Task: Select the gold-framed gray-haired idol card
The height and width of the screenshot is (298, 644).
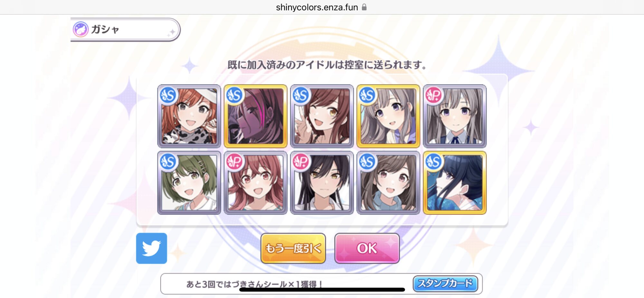Action: 388,116
